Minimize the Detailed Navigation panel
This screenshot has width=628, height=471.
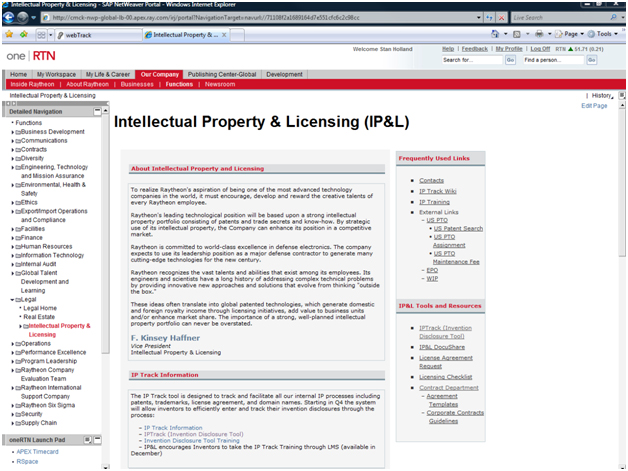97,111
